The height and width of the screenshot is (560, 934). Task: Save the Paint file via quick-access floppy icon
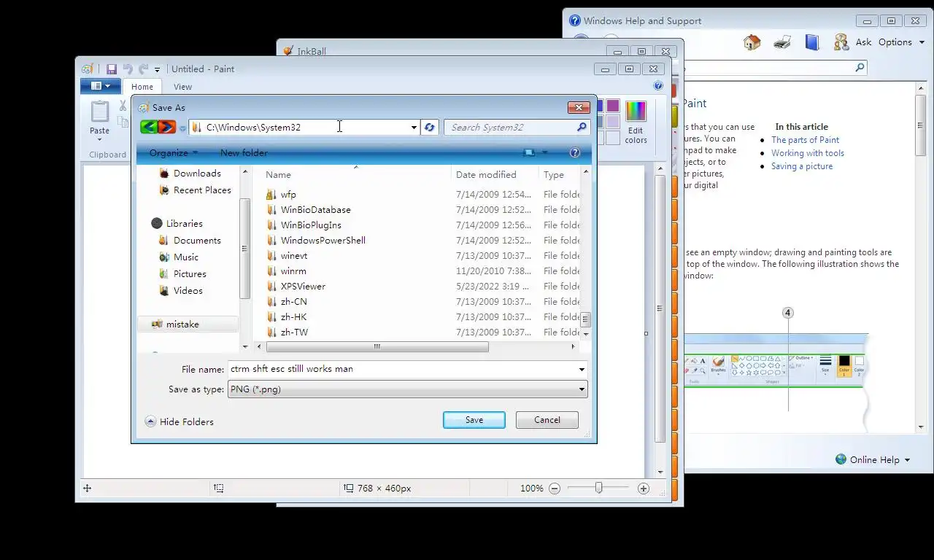(112, 69)
